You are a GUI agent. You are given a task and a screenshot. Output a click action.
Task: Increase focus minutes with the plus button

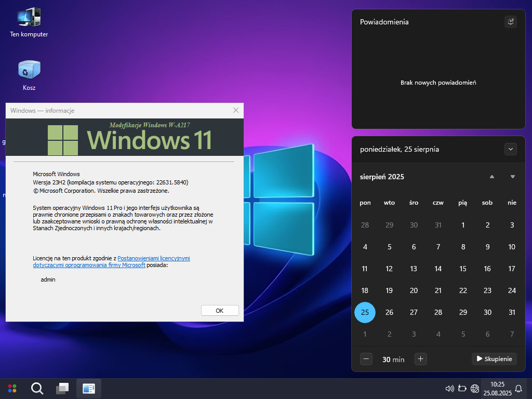point(421,358)
